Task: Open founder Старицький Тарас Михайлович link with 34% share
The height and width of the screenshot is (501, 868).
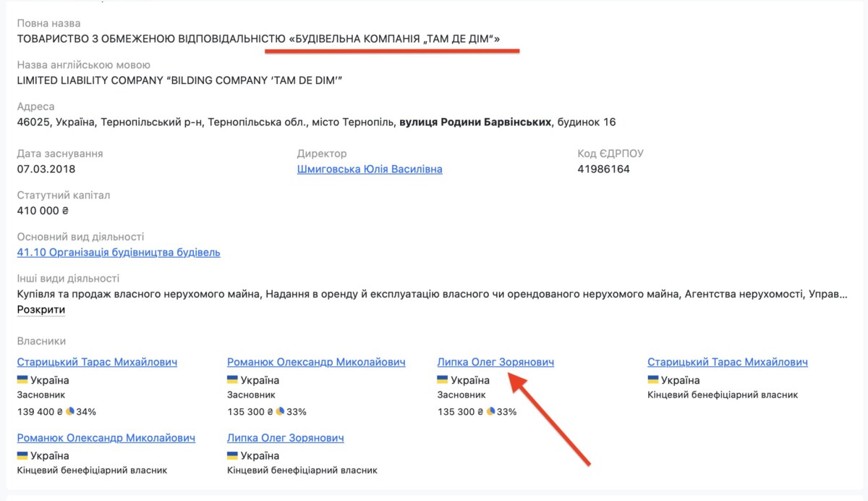Action: click(x=97, y=362)
